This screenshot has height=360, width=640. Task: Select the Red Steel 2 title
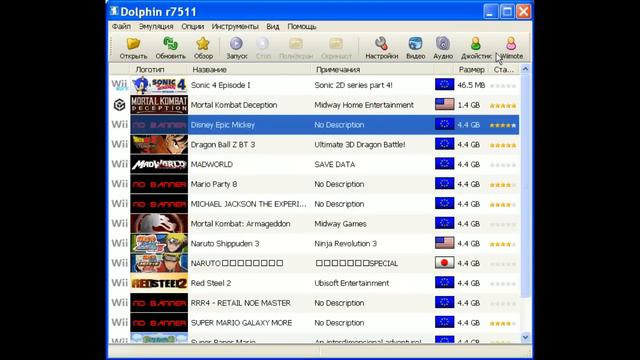211,283
